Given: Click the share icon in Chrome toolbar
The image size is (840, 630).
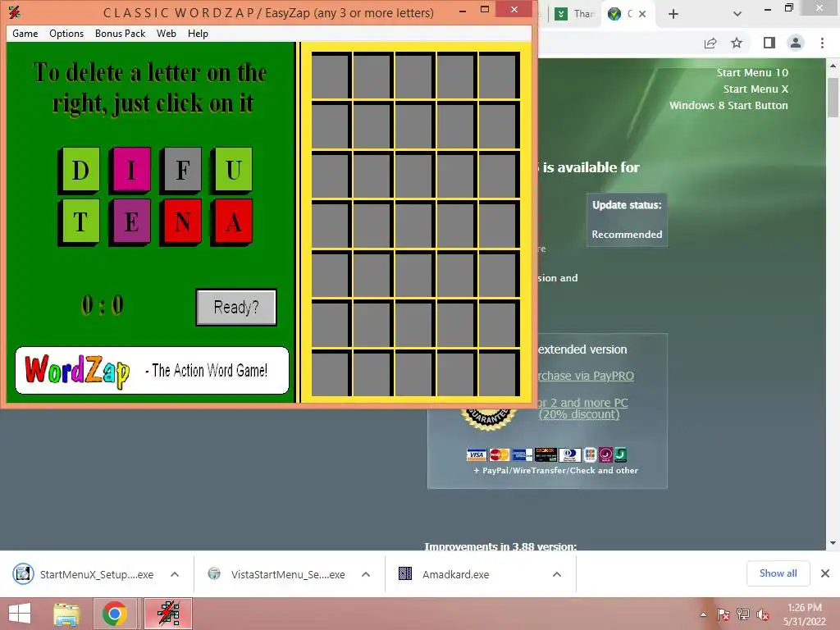Looking at the screenshot, I should (x=710, y=43).
